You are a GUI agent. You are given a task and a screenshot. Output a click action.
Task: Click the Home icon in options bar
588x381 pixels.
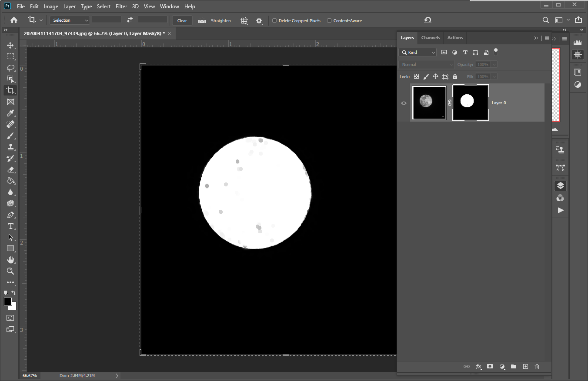[14, 20]
